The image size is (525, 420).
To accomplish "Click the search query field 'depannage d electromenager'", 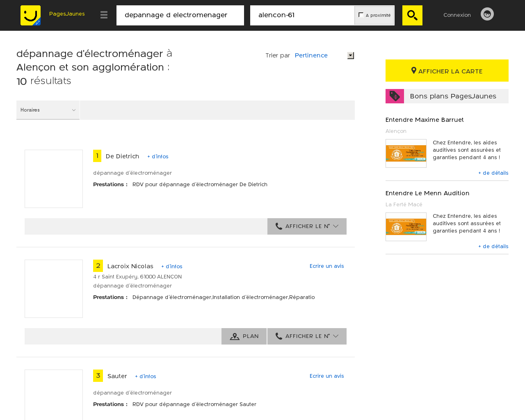I will [180, 15].
